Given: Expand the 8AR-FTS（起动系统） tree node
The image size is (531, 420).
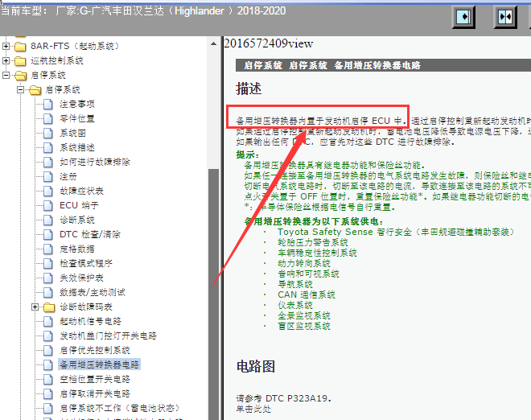Looking at the screenshot, I should point(6,46).
